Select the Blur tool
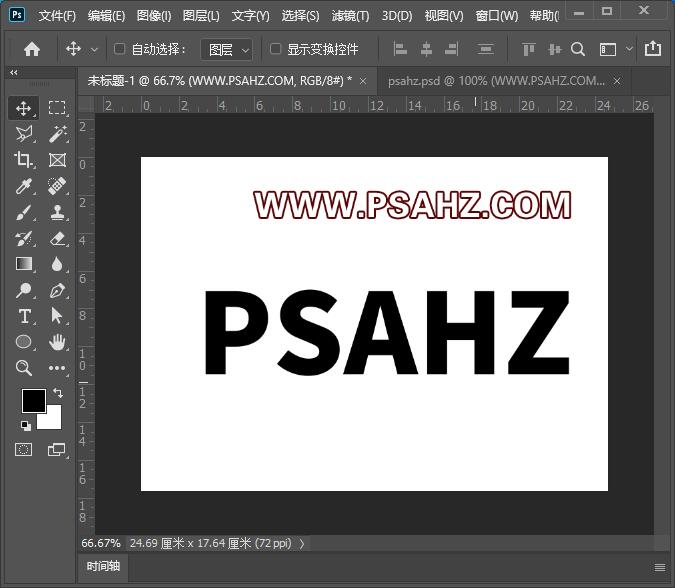Viewport: 675px width, 588px height. tap(57, 264)
